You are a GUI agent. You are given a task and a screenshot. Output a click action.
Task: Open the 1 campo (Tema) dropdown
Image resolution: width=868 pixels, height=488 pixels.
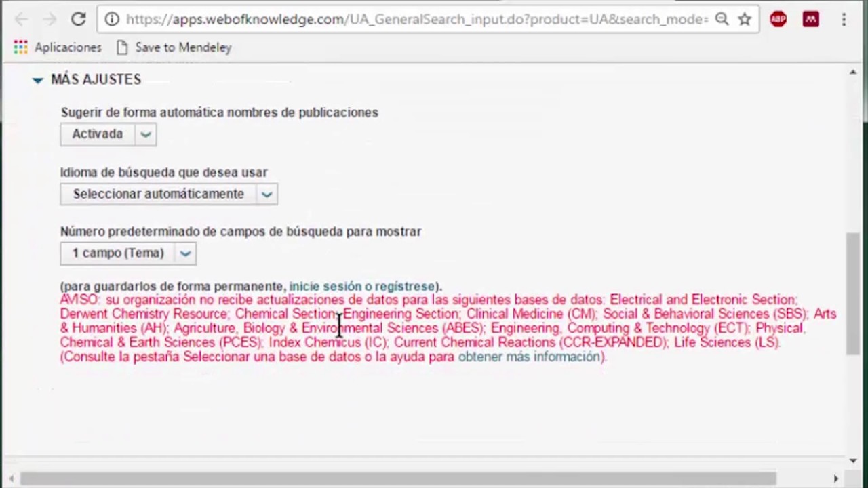(x=128, y=253)
